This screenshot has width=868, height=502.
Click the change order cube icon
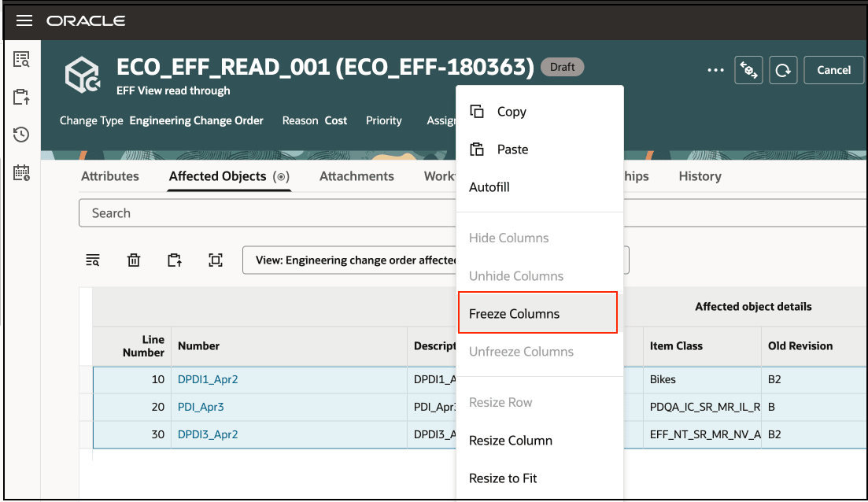pyautogui.click(x=83, y=75)
